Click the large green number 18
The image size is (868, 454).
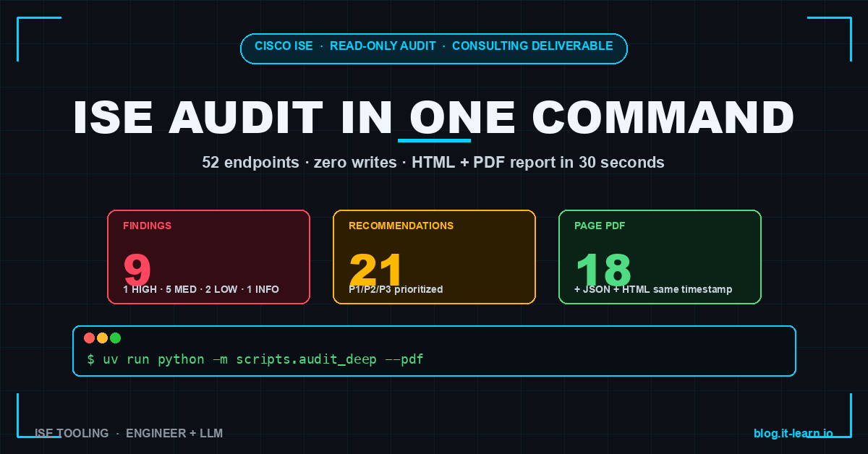603,269
